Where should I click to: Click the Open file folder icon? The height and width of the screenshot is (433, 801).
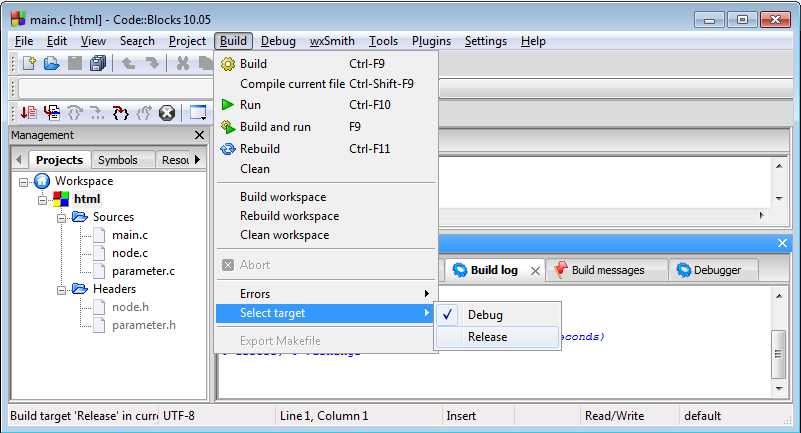(x=52, y=64)
